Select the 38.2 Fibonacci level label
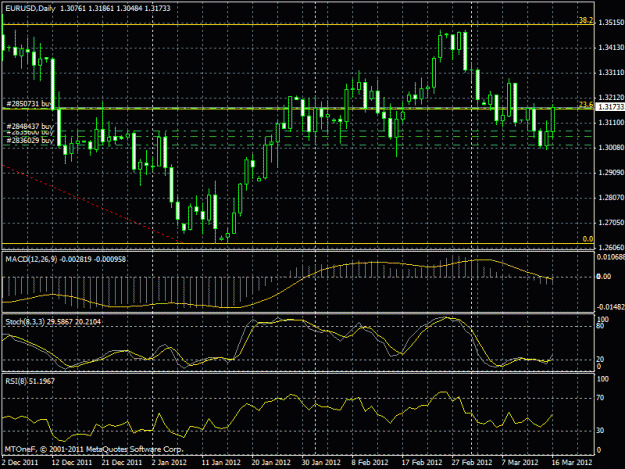Image resolution: width=625 pixels, height=469 pixels. pos(586,20)
